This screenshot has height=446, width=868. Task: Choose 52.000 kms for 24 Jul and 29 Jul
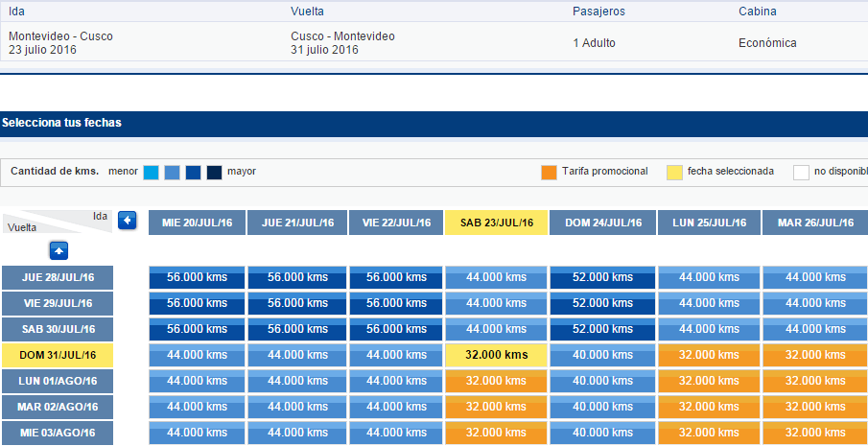pos(603,303)
